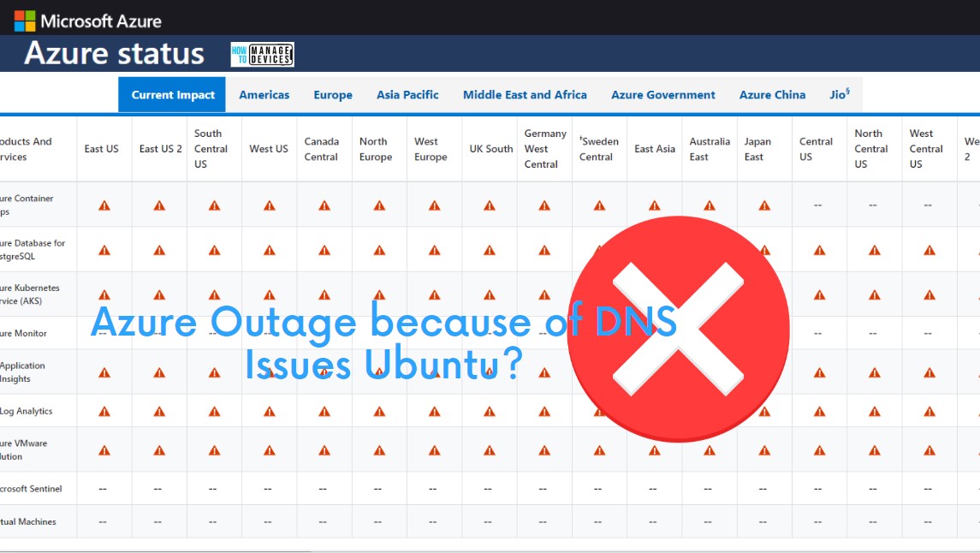Click Log Analytics East US 2 warning icon
Viewport: 980px width, 553px height.
coord(159,412)
